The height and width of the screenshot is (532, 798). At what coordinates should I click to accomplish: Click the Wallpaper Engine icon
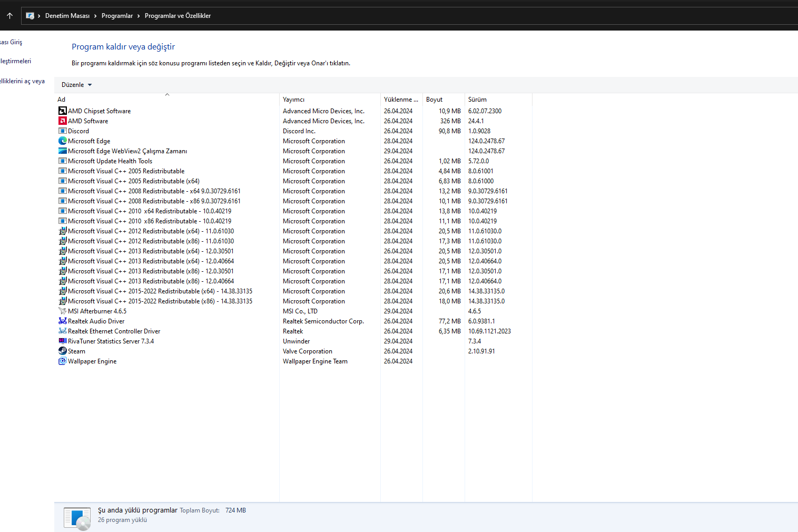coord(63,361)
